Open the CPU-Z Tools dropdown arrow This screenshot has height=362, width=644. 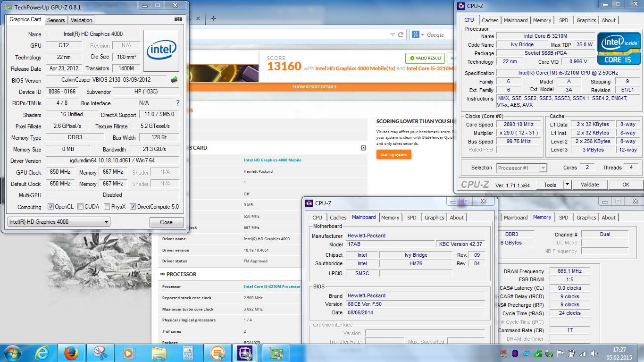(x=567, y=185)
